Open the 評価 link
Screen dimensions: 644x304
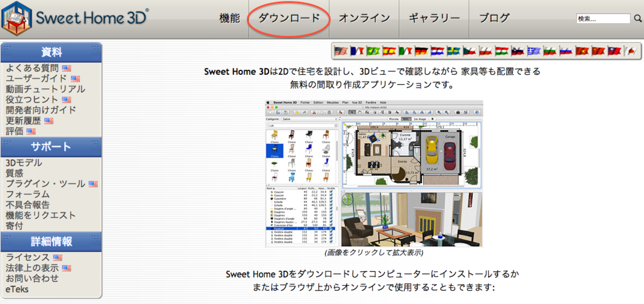click(14, 131)
